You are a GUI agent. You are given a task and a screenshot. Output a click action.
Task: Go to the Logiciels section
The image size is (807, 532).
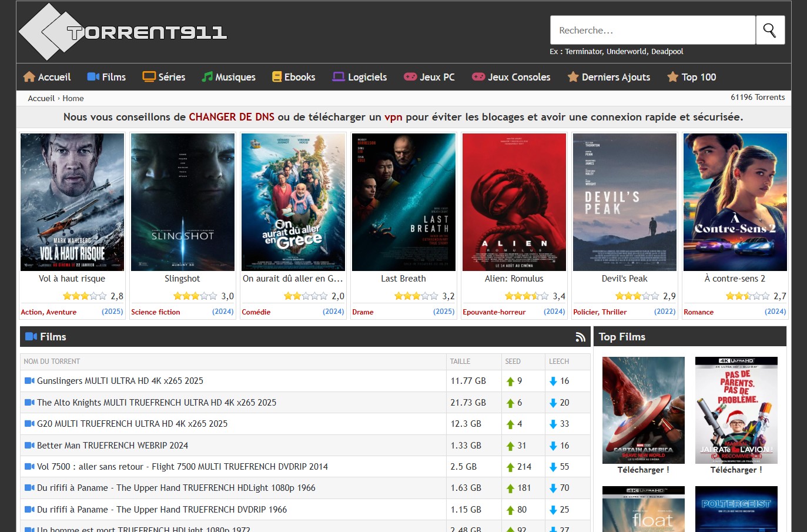pos(367,77)
